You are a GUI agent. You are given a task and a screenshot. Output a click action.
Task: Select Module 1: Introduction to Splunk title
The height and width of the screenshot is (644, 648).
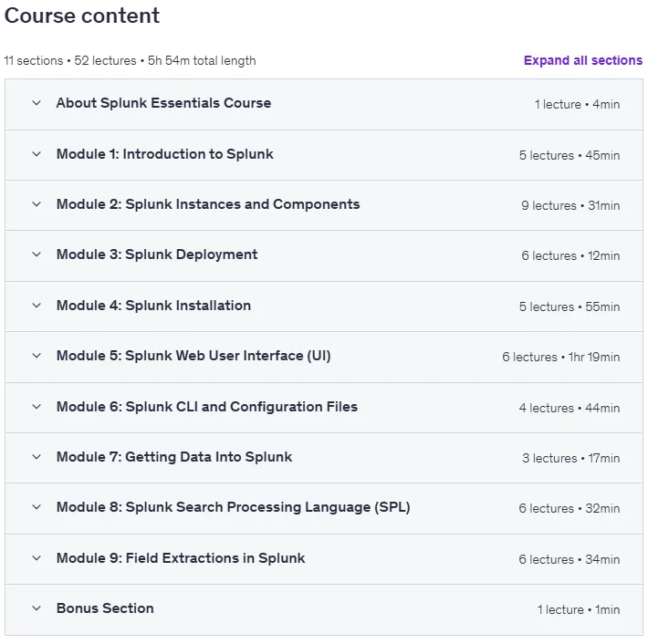(x=165, y=154)
